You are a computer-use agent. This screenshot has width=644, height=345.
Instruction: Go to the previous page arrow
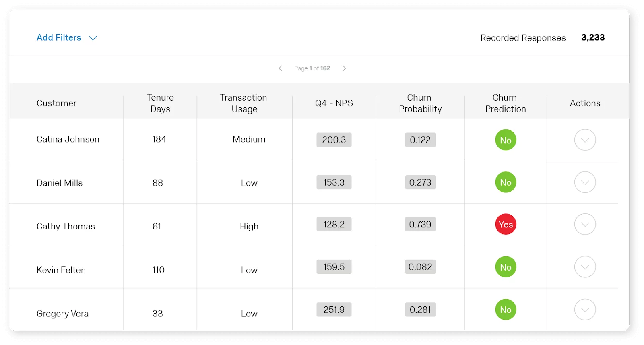coord(280,68)
